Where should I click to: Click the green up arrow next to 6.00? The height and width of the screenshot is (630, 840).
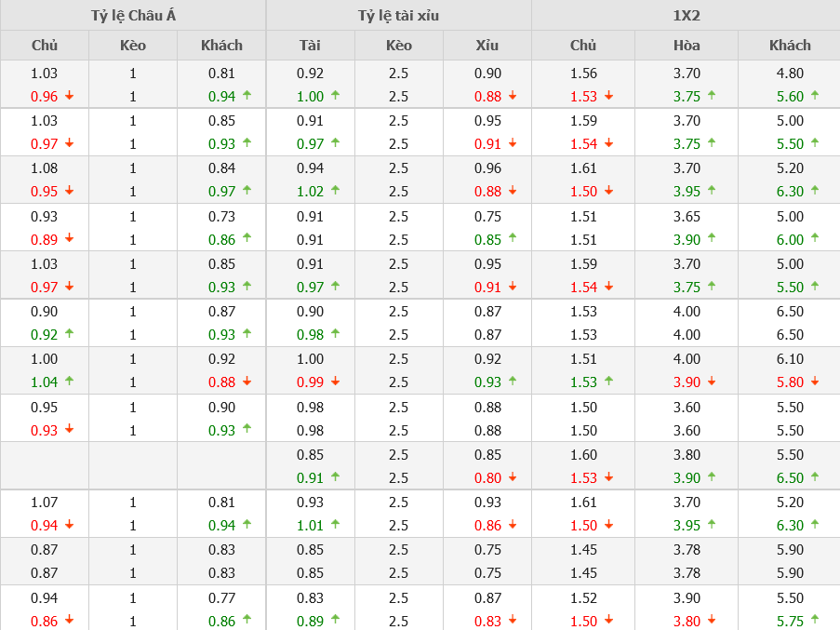click(x=815, y=238)
